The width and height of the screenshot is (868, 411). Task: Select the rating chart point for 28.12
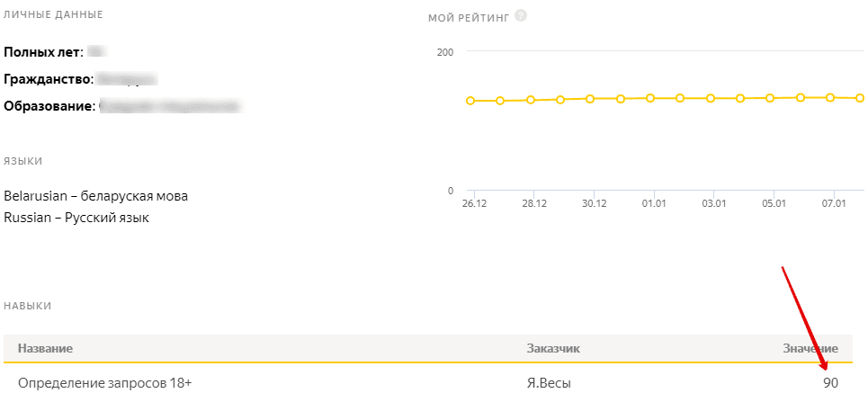531,100
